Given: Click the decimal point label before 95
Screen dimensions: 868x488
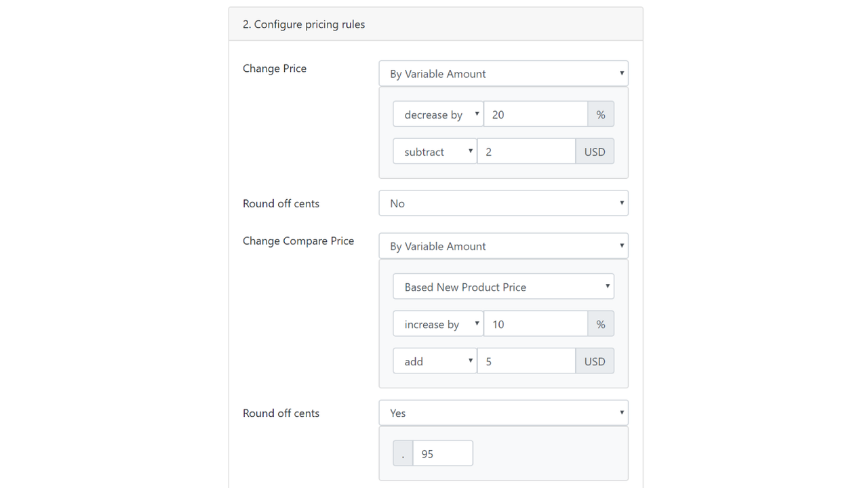Looking at the screenshot, I should [x=402, y=453].
